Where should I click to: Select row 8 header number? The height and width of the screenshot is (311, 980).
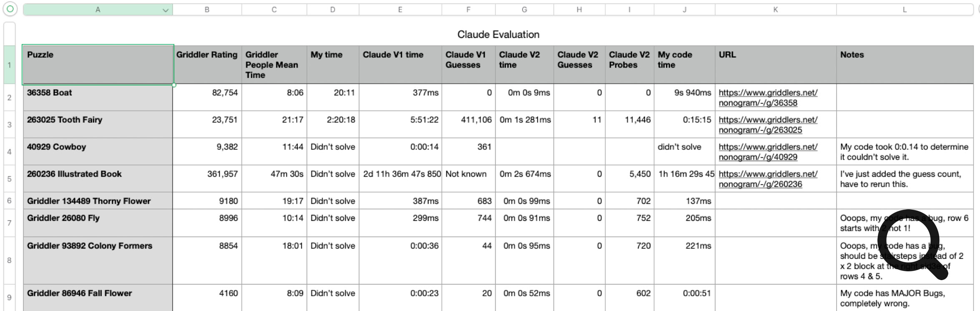[x=9, y=260]
